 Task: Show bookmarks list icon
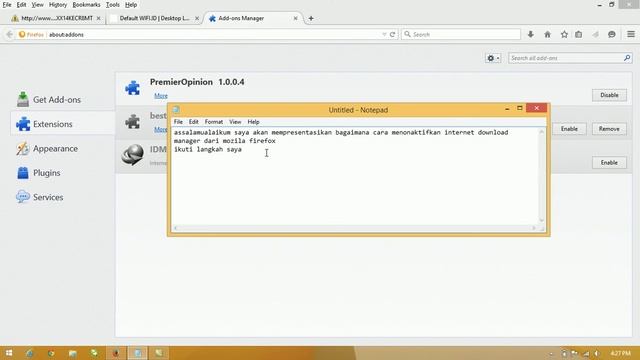(x=579, y=35)
